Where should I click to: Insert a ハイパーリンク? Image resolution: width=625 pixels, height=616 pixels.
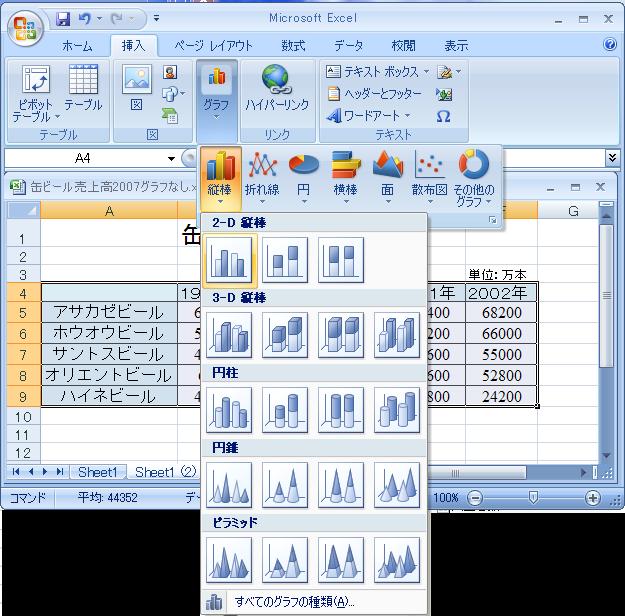coord(276,88)
